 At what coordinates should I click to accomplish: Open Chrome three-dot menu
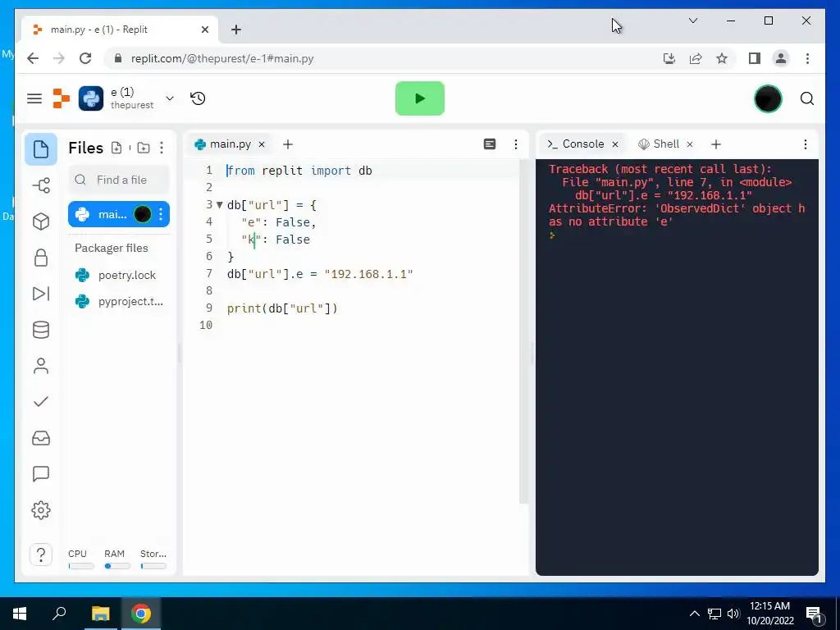807,58
